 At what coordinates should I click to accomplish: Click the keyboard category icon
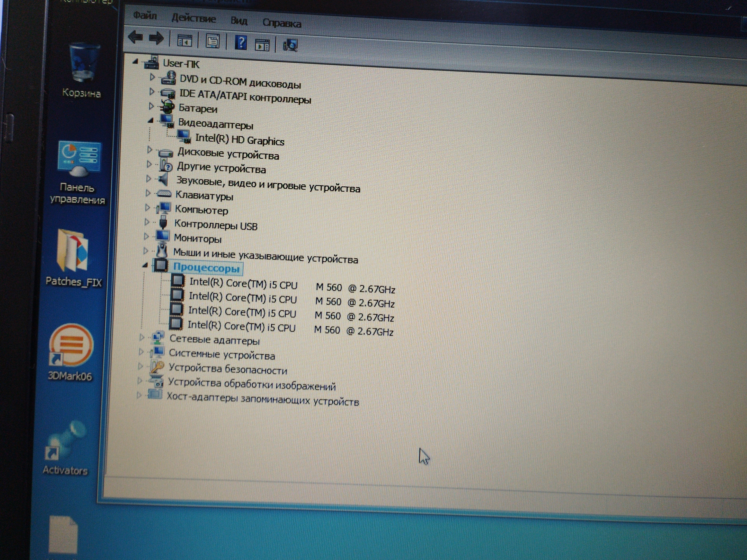click(164, 193)
